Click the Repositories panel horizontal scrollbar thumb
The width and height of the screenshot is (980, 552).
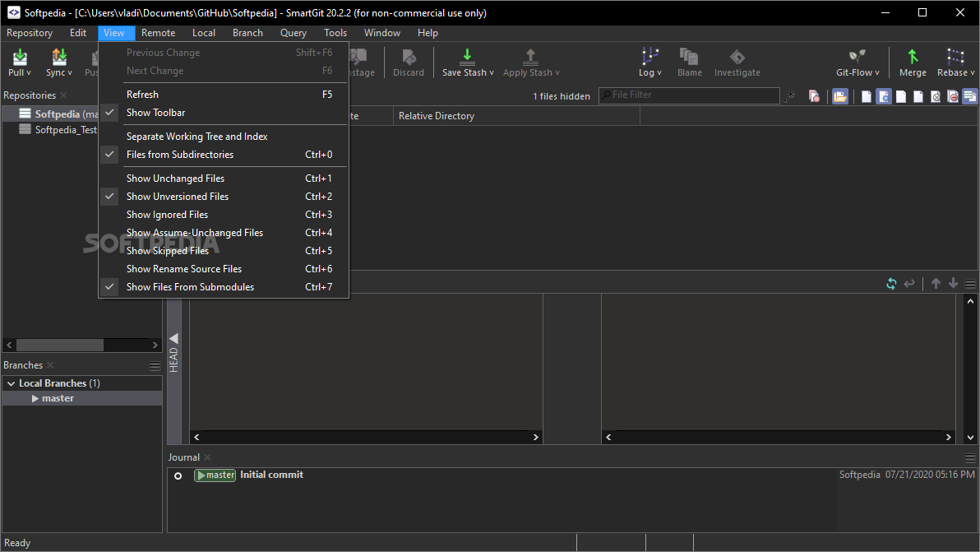point(59,345)
